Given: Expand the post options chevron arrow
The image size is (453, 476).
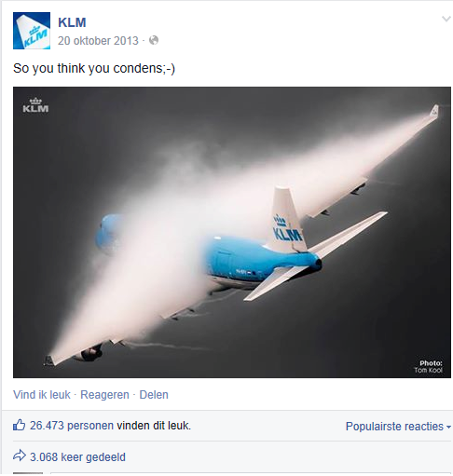Looking at the screenshot, I should [x=446, y=20].
